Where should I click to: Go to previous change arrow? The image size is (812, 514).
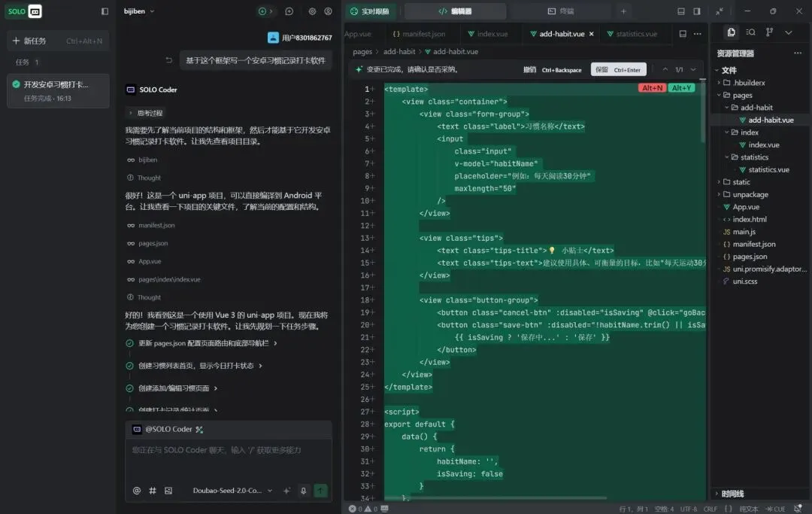665,70
